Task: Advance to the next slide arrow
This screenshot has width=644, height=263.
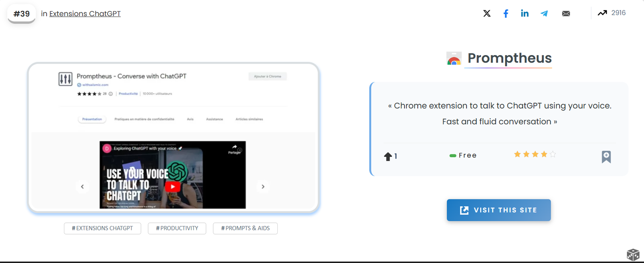Action: [x=263, y=187]
